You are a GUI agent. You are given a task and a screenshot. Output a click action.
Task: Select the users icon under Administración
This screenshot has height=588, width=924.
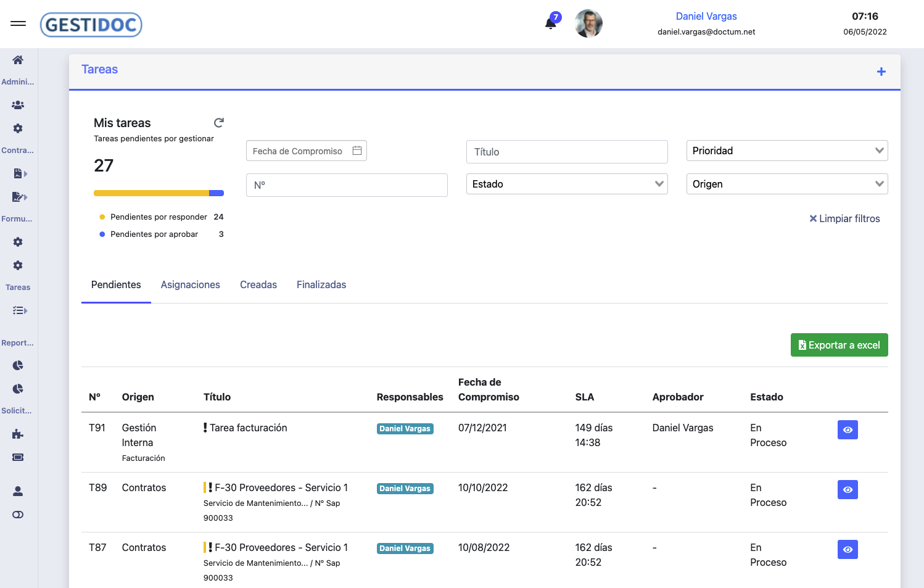coord(17,104)
